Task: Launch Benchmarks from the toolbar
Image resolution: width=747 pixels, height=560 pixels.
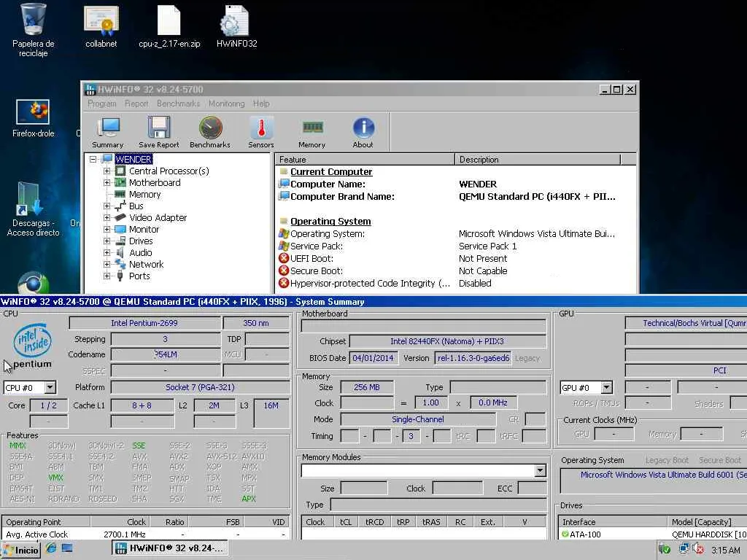Action: click(x=210, y=132)
